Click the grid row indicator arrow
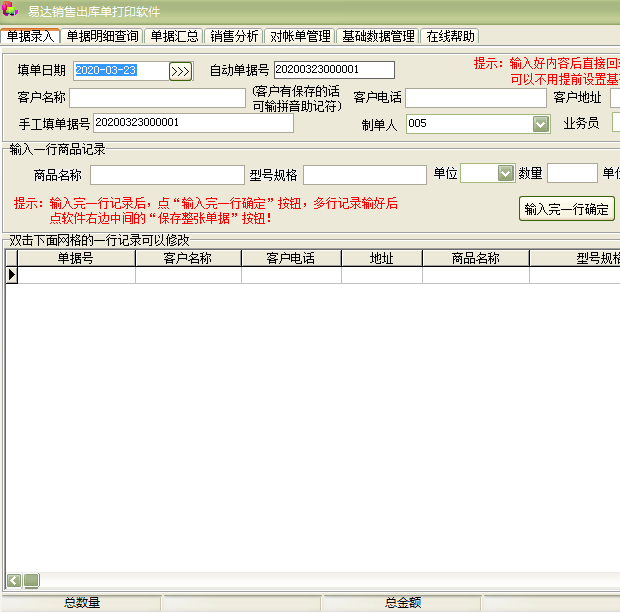The width and height of the screenshot is (620, 613). tap(12, 275)
